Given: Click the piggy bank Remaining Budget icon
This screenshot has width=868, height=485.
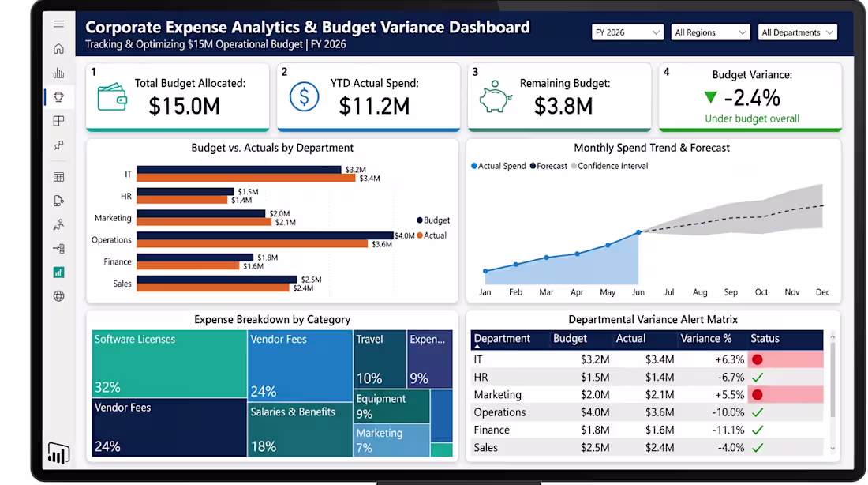Looking at the screenshot, I should (496, 97).
